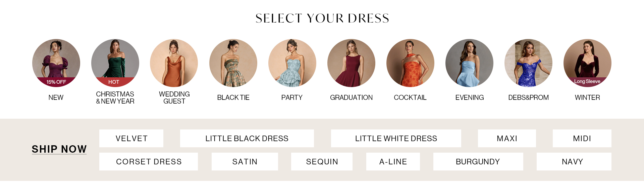This screenshot has width=644, height=193.
Task: Open the CORSET DRESS category
Action: 149,161
